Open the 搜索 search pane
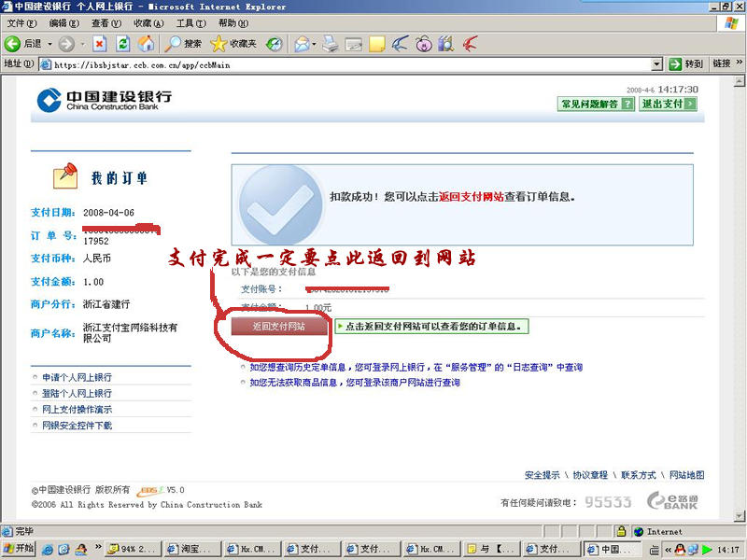This screenshot has height=560, width=747. pos(183,44)
